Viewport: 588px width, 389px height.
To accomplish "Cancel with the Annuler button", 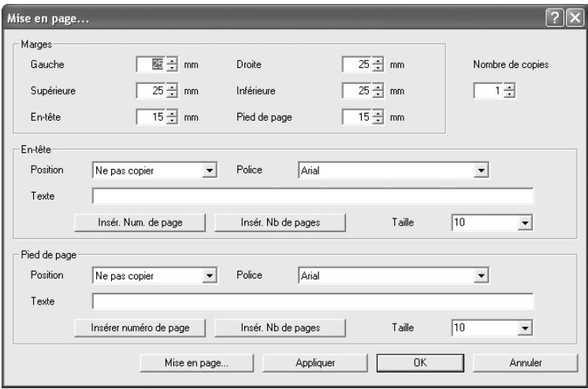I will click(526, 363).
